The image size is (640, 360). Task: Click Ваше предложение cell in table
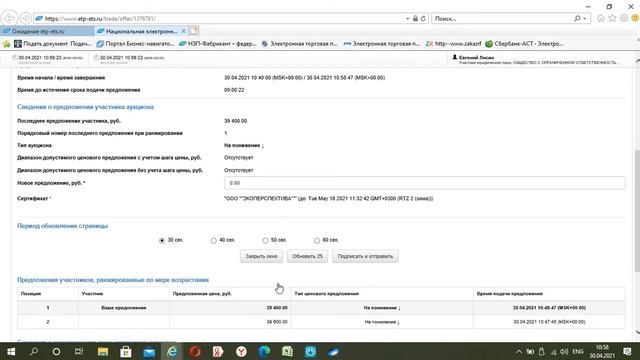[124, 308]
